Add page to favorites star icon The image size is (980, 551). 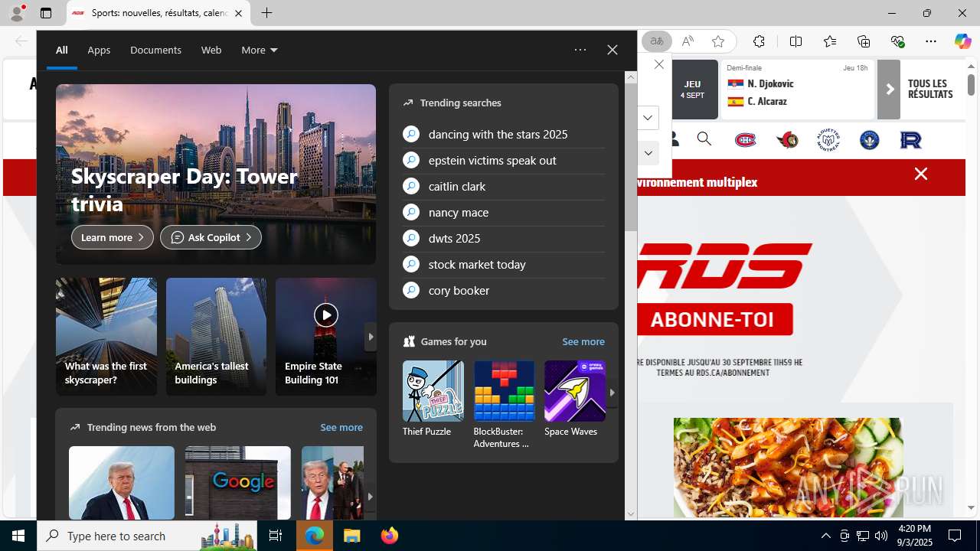tap(717, 41)
